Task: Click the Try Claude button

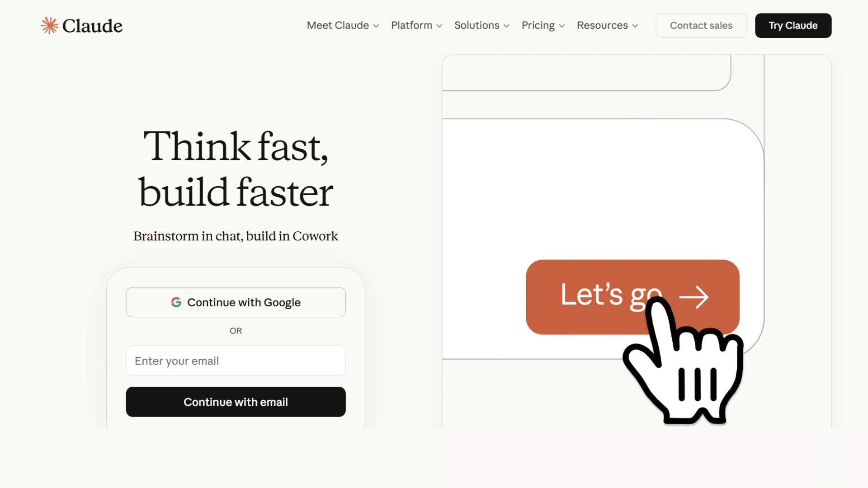Action: coord(793,25)
